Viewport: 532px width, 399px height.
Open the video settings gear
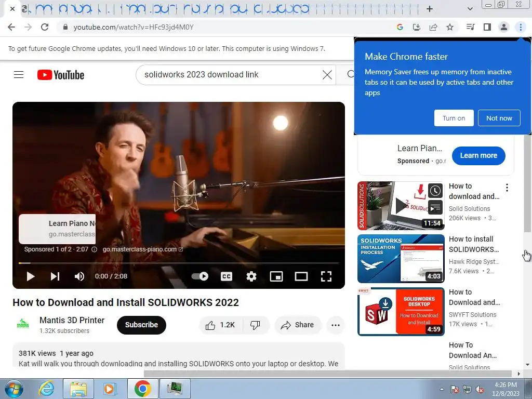tap(251, 276)
